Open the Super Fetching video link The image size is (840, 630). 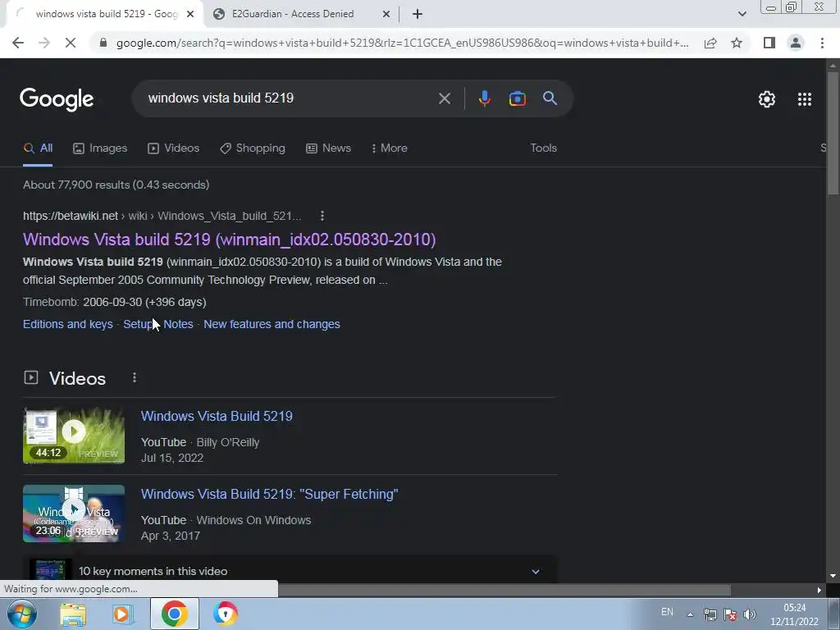pos(269,495)
